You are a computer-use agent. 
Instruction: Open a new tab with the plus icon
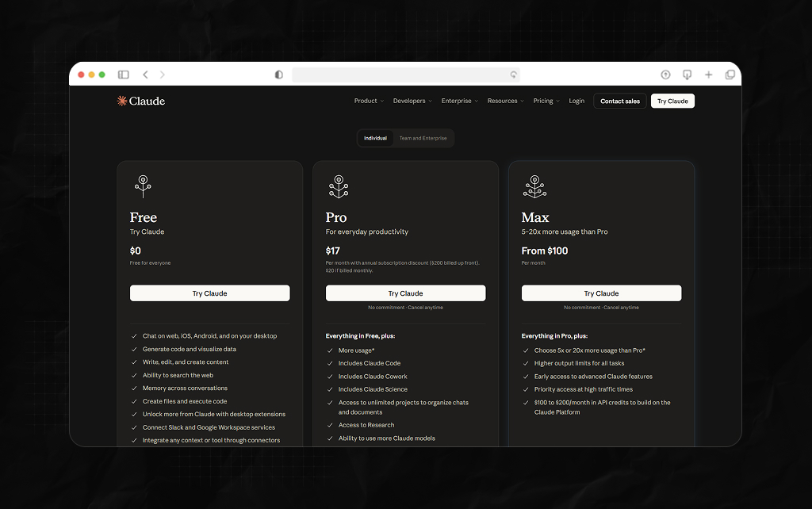(x=708, y=75)
